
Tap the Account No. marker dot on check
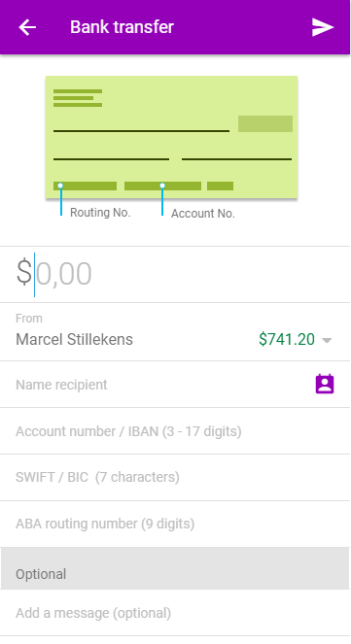pyautogui.click(x=162, y=186)
